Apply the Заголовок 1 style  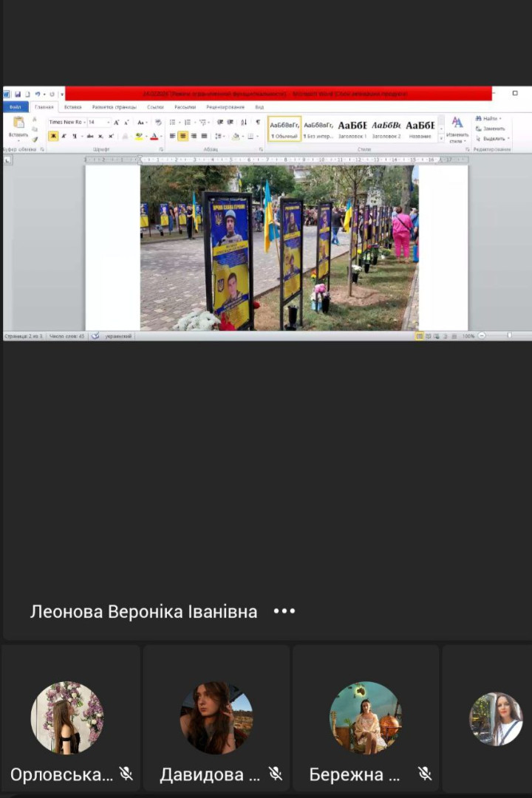click(352, 129)
